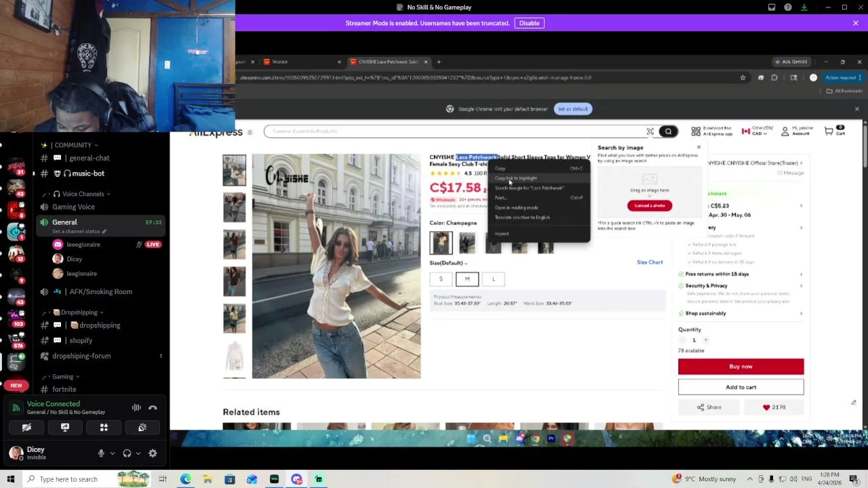
Task: Choose Copy in the context menu
Action: pos(539,168)
